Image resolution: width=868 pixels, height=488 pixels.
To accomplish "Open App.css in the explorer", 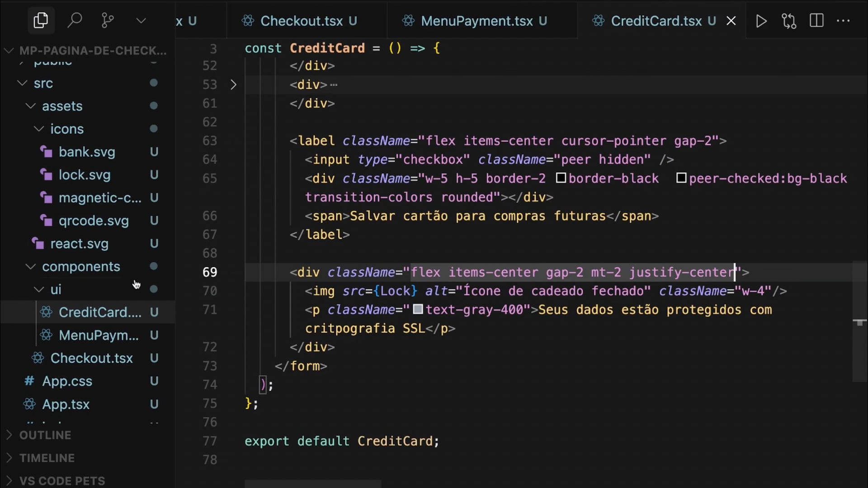I will click(x=67, y=381).
